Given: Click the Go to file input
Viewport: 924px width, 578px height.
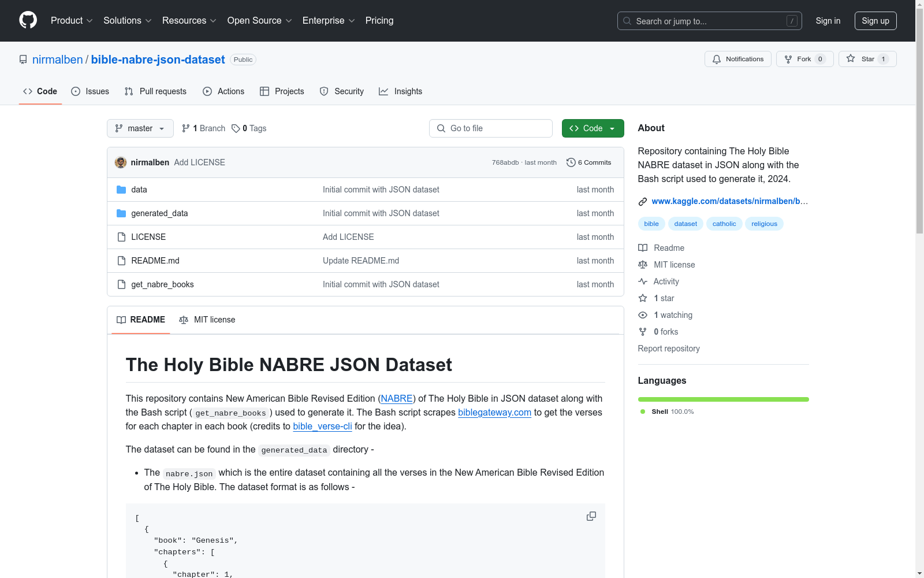Looking at the screenshot, I should click(491, 128).
